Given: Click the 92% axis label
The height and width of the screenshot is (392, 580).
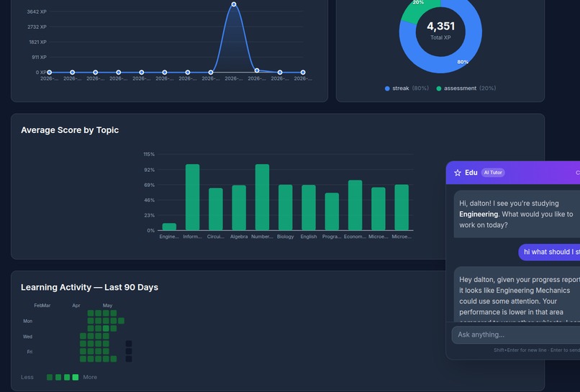Looking at the screenshot, I should click(x=150, y=170).
